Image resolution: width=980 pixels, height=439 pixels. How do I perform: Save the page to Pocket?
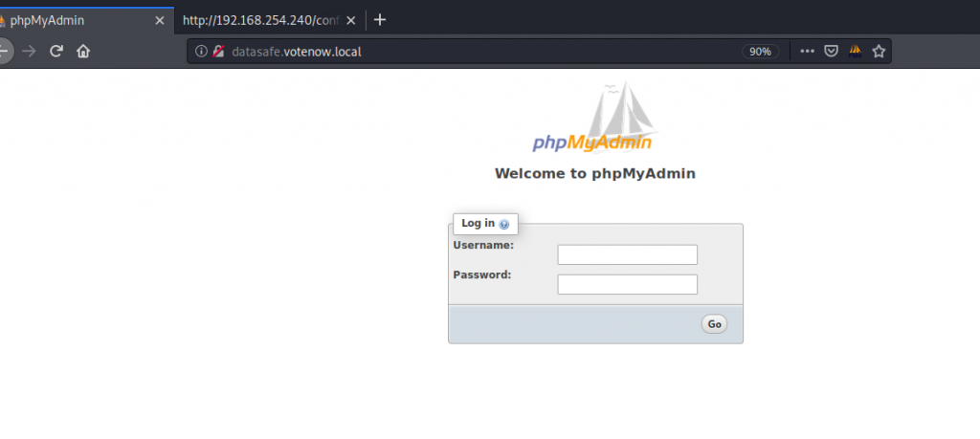click(x=831, y=52)
